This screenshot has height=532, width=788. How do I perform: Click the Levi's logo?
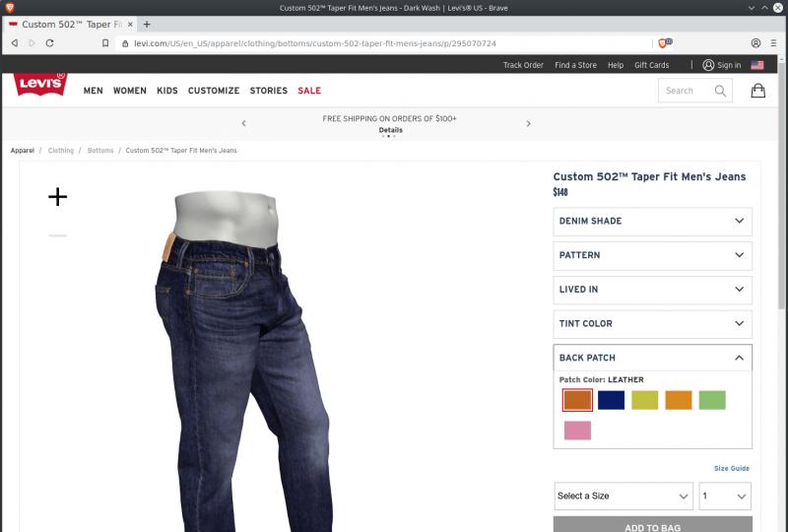point(40,84)
